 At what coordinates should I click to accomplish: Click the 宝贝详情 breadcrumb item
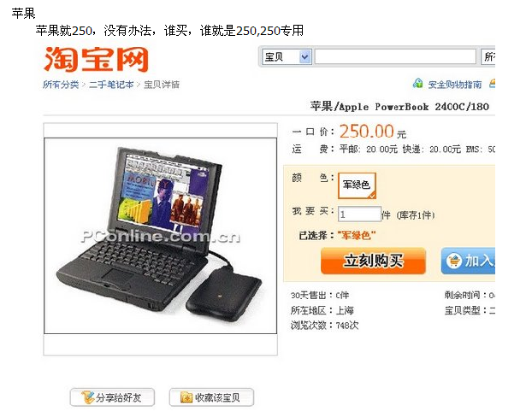(x=162, y=85)
